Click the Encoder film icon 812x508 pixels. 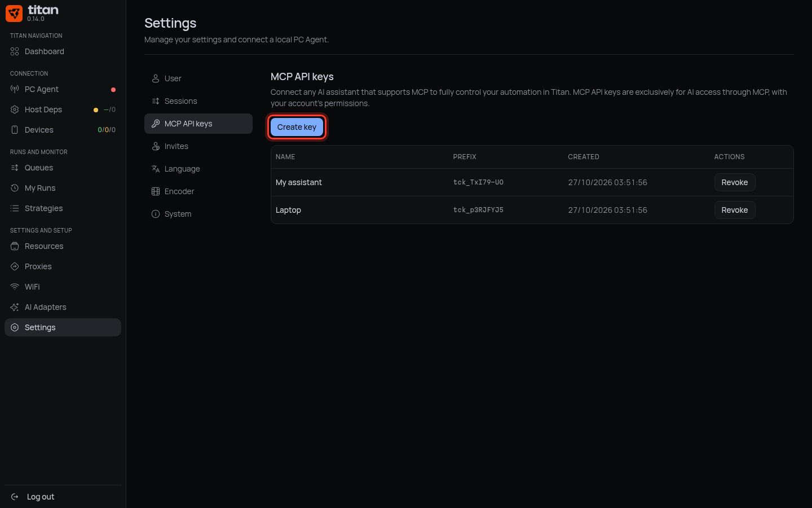pos(156,191)
